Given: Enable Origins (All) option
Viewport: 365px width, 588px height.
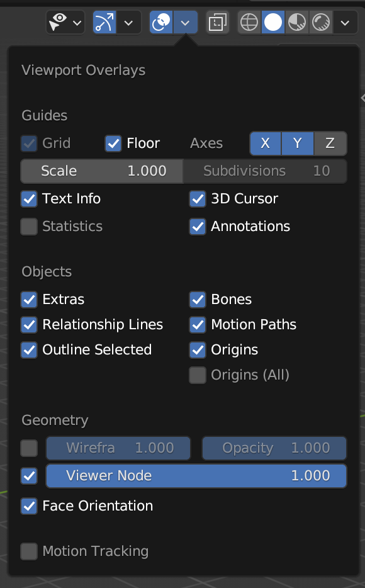Looking at the screenshot, I should click(198, 375).
